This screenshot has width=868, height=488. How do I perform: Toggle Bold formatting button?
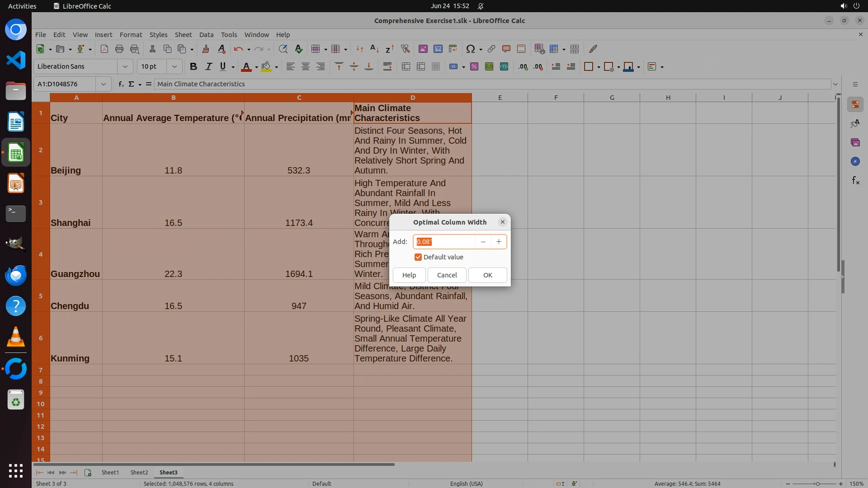tap(193, 66)
